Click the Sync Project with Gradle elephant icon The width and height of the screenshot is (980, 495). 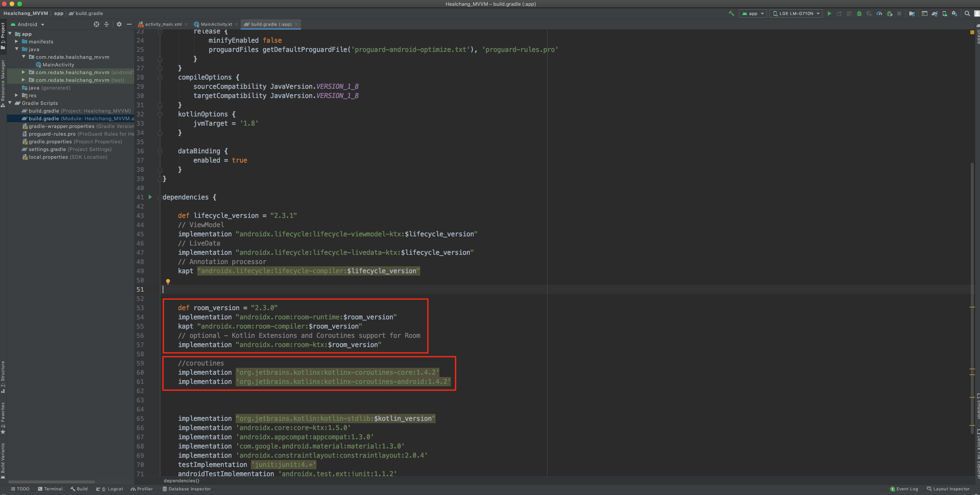coord(935,13)
